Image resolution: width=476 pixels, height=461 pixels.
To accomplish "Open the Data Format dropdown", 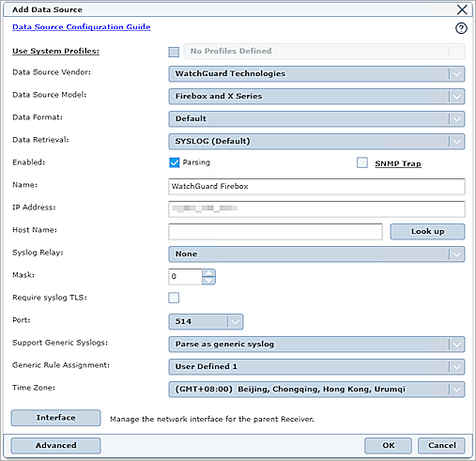I will 316,119.
